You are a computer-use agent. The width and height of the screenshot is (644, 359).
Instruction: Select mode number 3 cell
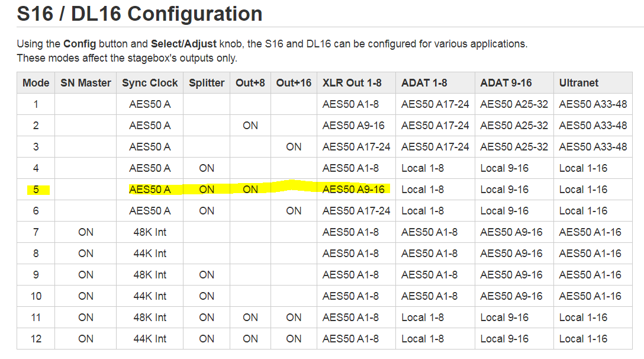coord(36,147)
